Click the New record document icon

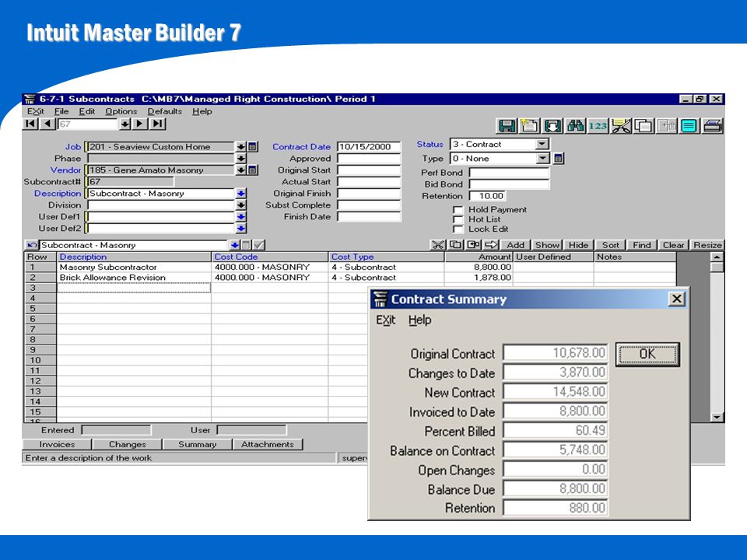(x=529, y=126)
